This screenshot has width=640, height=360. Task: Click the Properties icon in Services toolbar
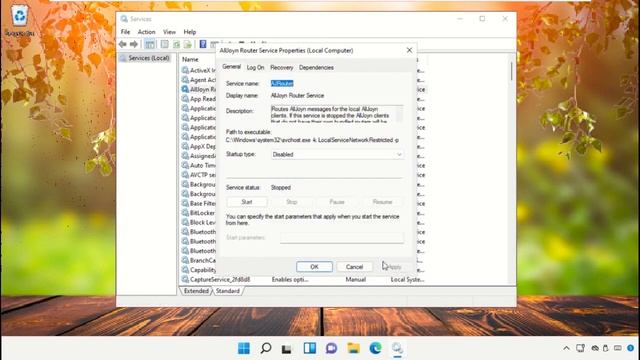point(164,44)
